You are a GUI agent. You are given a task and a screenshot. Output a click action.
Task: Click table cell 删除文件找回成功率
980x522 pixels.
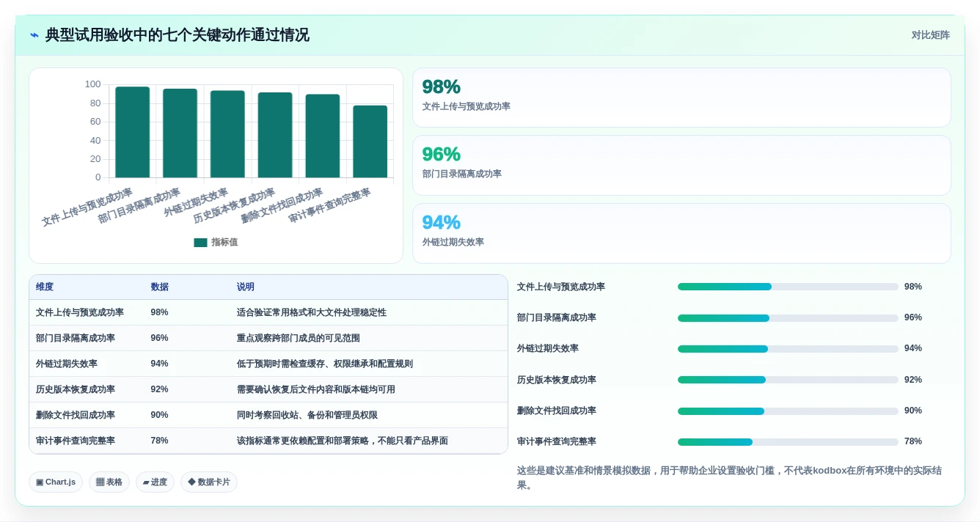76,415
